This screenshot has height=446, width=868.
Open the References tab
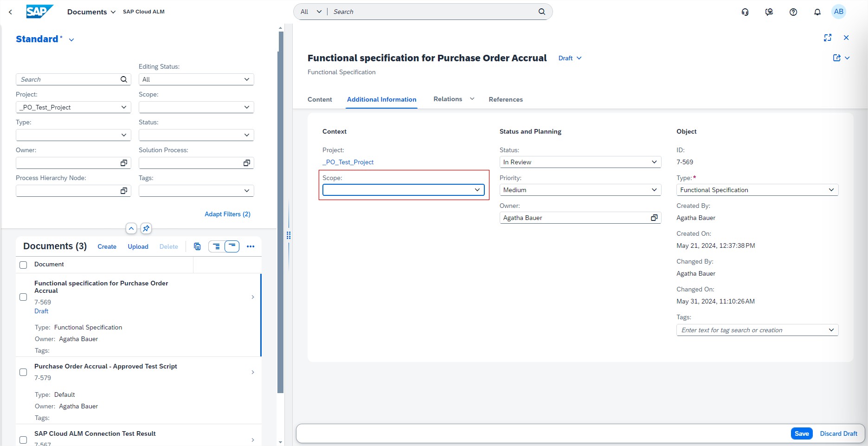[x=505, y=99]
